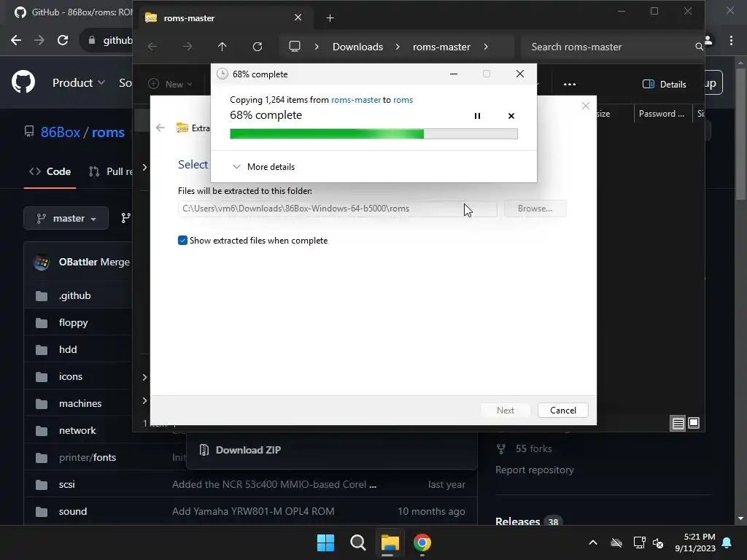
Task: Select the Code tab on GitHub
Action: click(x=50, y=171)
